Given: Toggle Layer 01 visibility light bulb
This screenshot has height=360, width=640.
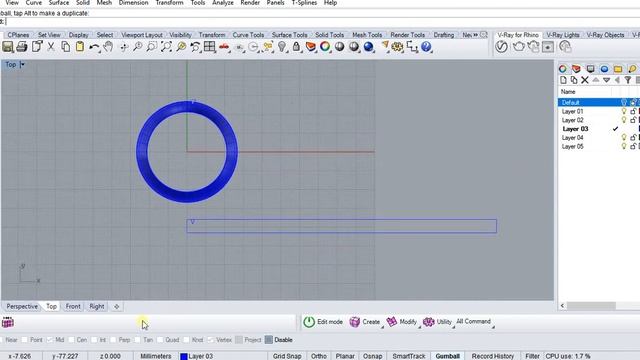Looking at the screenshot, I should (624, 111).
